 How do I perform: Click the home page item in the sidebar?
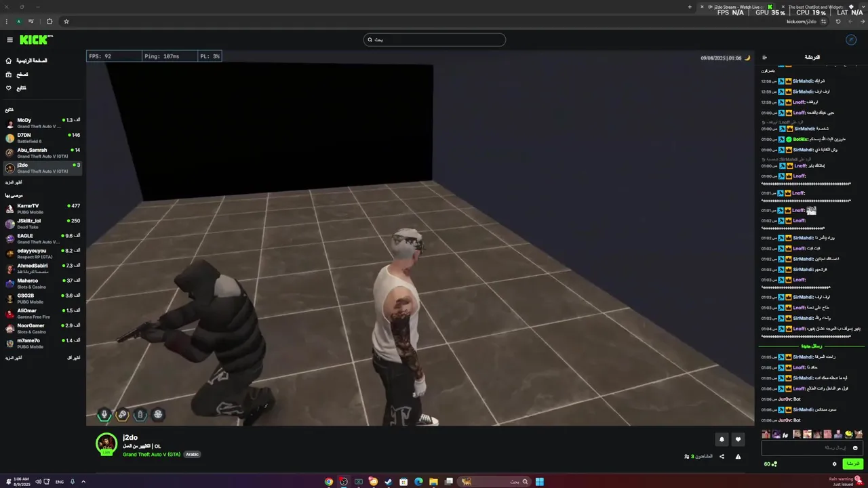pyautogui.click(x=27, y=60)
